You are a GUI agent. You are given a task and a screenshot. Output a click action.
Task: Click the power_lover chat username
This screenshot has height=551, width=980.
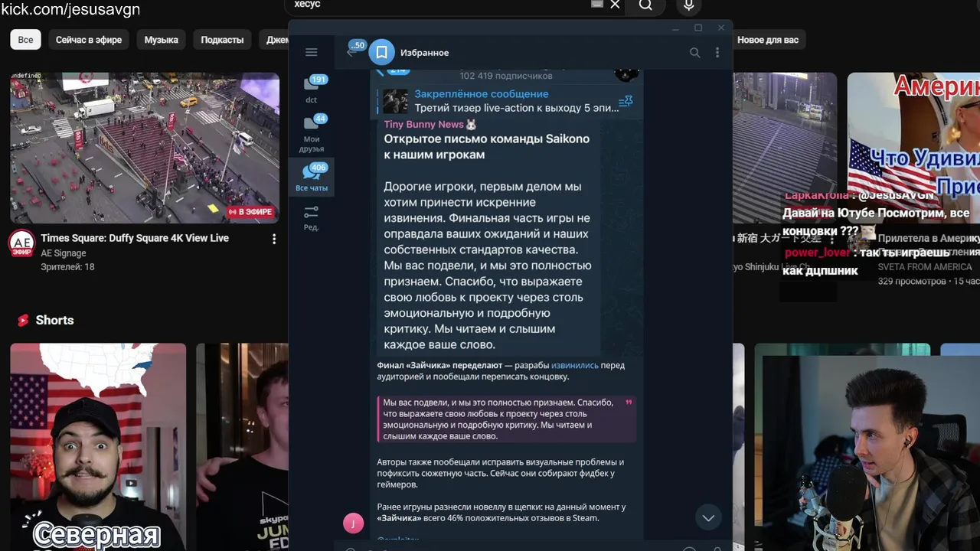817,253
